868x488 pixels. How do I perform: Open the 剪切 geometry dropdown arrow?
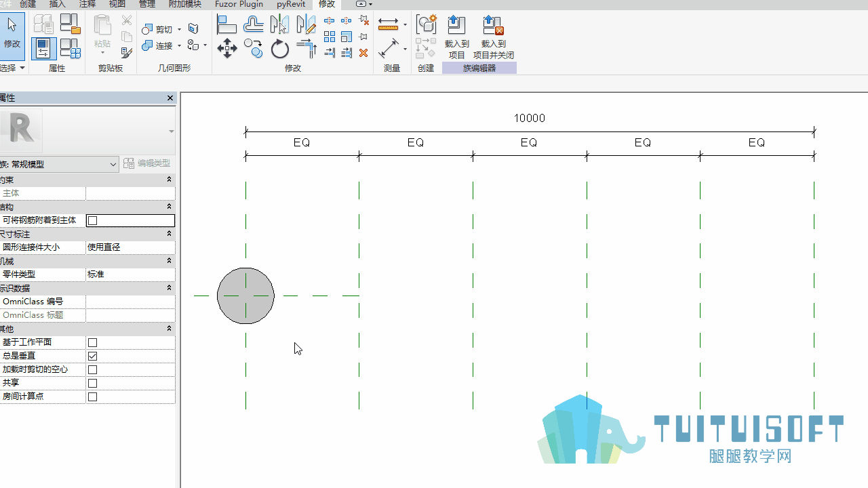click(179, 29)
